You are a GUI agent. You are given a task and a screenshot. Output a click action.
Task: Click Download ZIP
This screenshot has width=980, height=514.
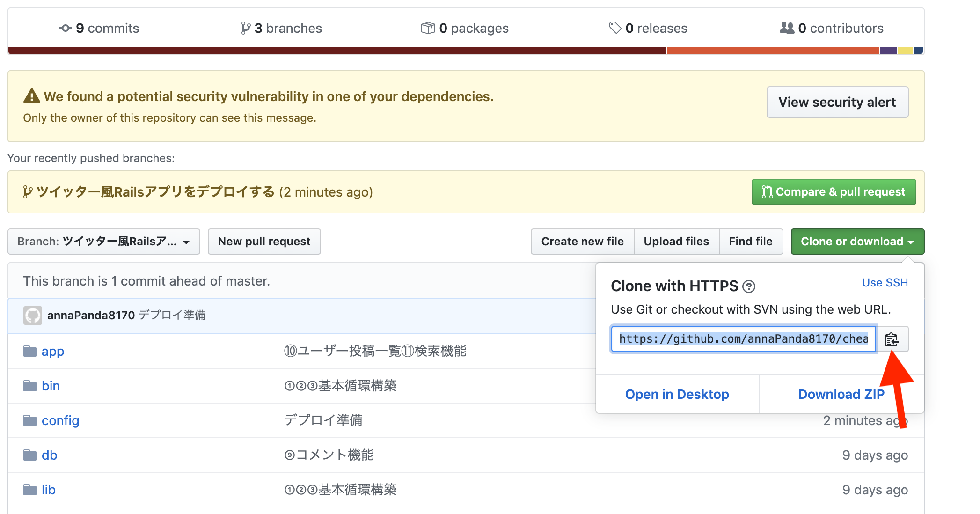pyautogui.click(x=841, y=394)
